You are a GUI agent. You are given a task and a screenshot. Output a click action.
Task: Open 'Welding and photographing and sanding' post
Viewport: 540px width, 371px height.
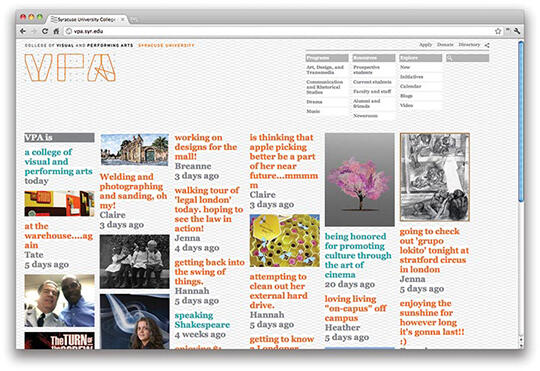click(133, 191)
